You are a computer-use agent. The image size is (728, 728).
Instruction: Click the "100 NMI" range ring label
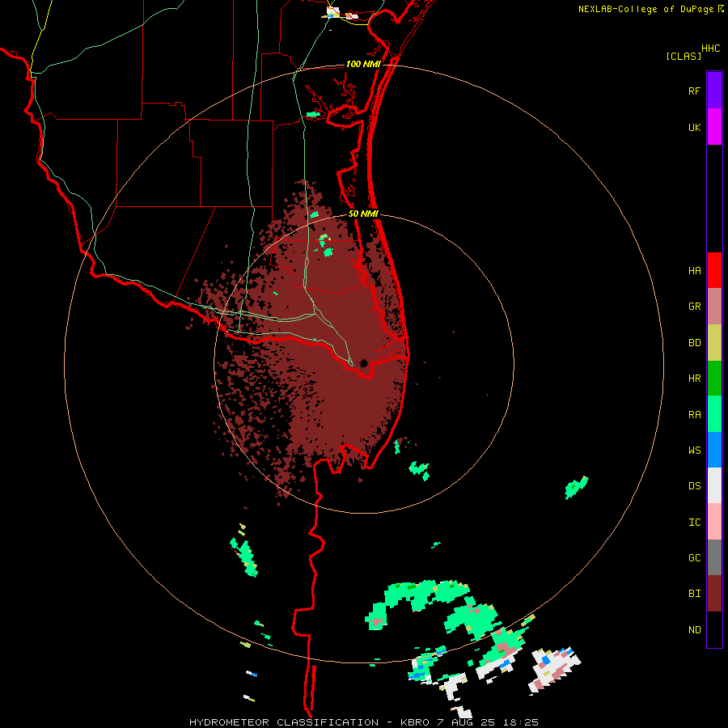coord(362,64)
